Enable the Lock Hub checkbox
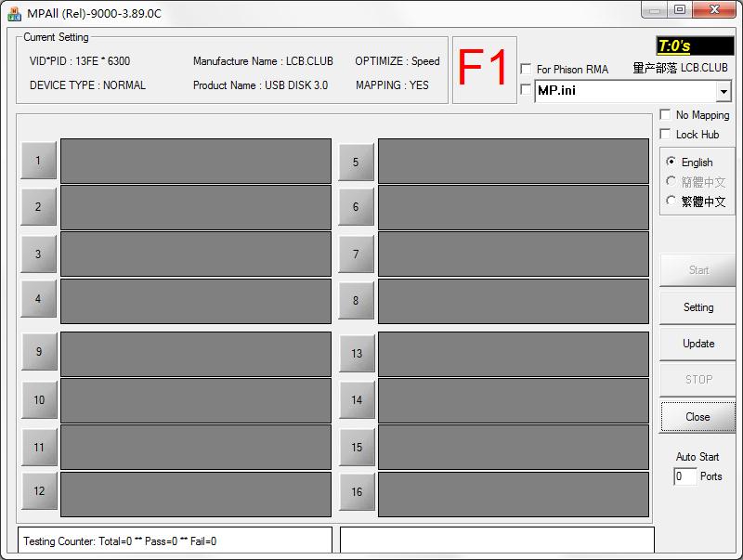 click(665, 134)
